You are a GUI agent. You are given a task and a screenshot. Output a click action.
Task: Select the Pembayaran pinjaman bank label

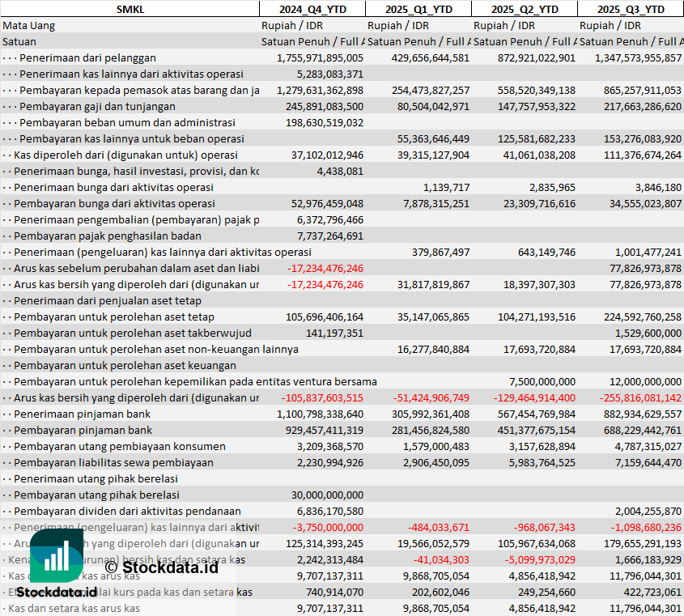pyautogui.click(x=83, y=430)
